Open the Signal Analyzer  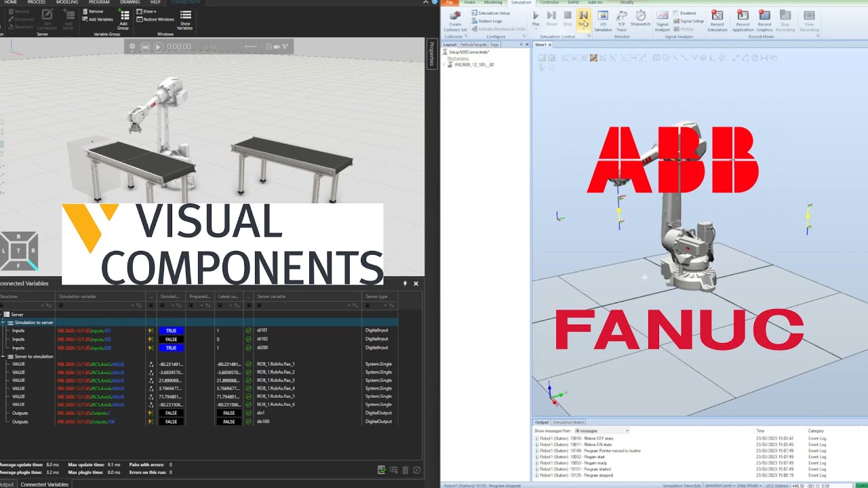(x=663, y=21)
